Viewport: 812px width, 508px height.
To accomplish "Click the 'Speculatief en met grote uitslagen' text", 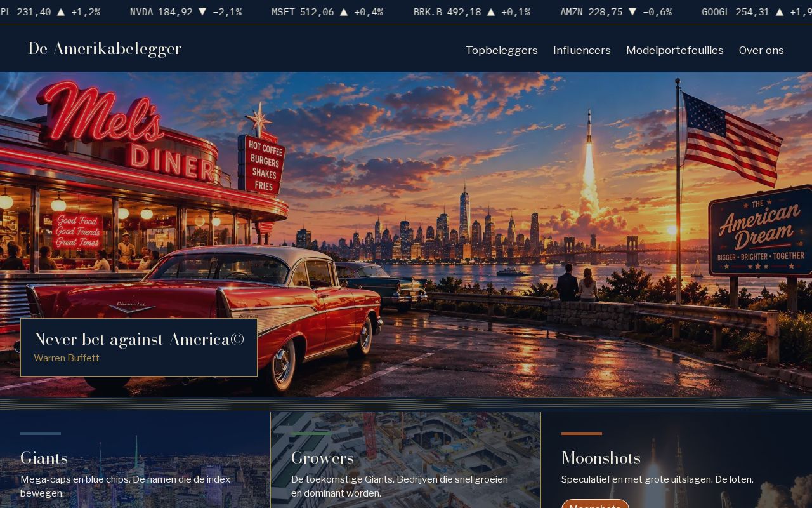I will pyautogui.click(x=657, y=479).
